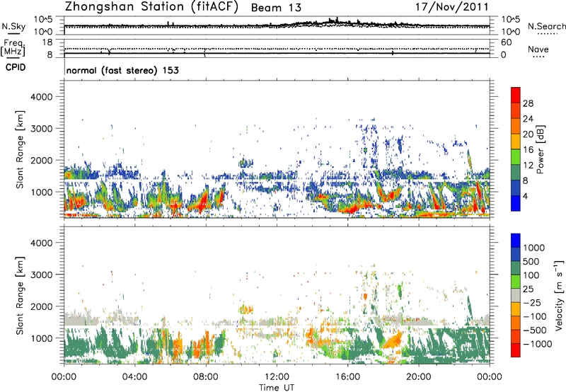Click the '04:00' time axis label
The image size is (566, 392).
(x=134, y=377)
